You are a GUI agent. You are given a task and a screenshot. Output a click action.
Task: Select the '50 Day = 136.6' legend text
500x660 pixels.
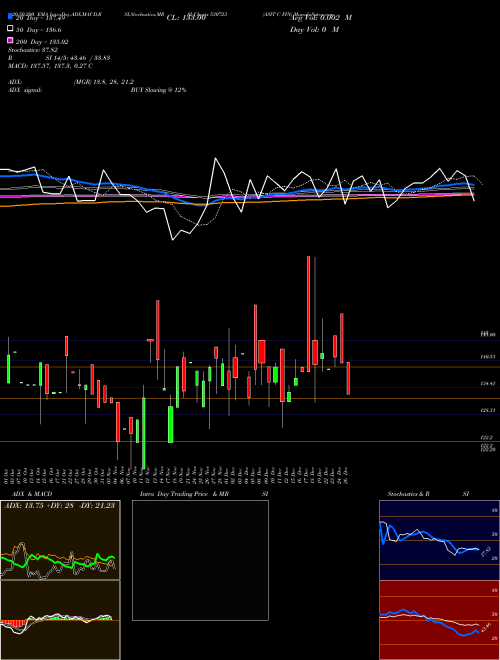39,30
